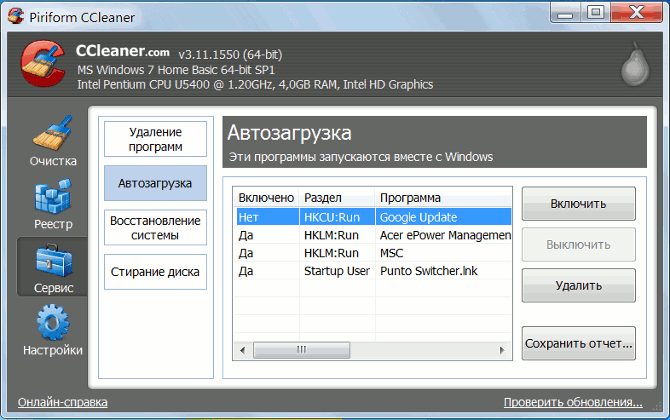Image resolution: width=670 pixels, height=420 pixels.
Task: Click the Включить button
Action: (x=579, y=204)
